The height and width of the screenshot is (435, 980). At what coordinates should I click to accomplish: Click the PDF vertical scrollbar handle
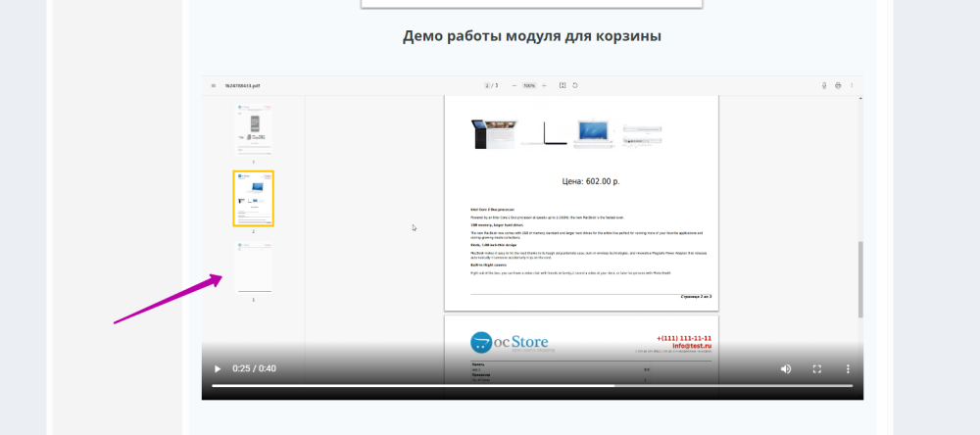(860, 279)
